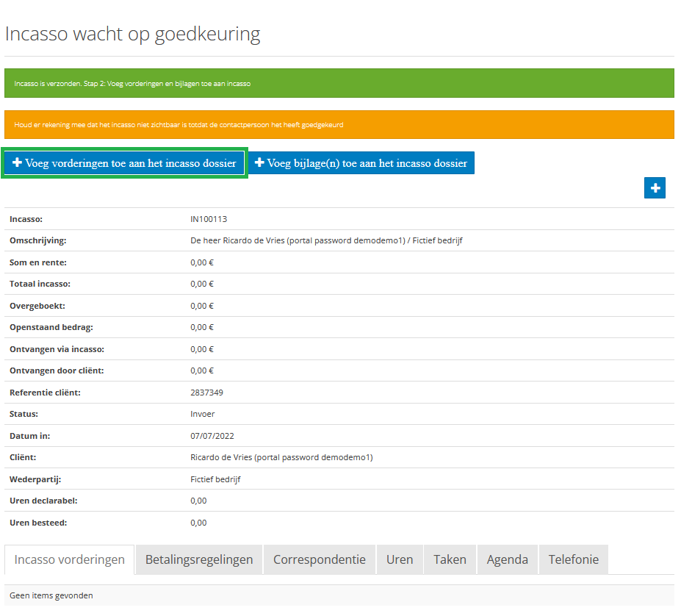Click the Referentie cliënt value 2837349

(206, 393)
